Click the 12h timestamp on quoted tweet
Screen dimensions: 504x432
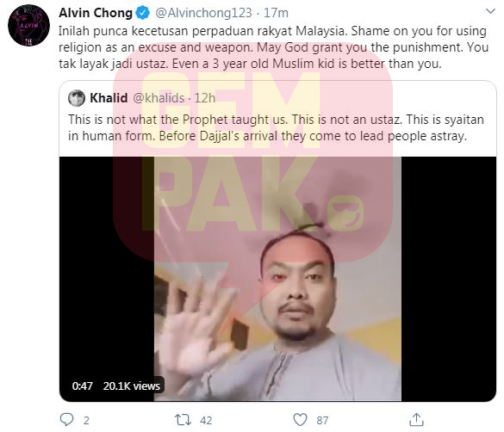coord(205,98)
